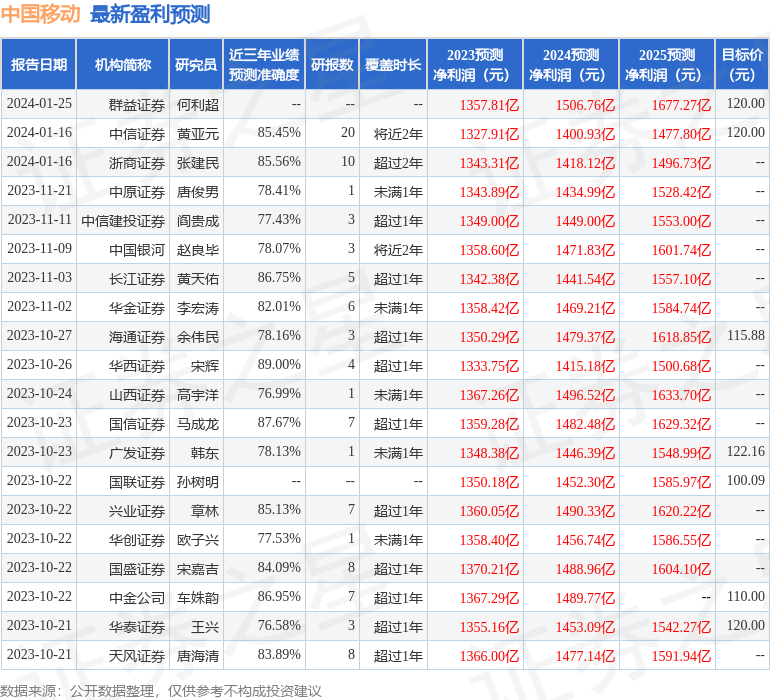
Task: Click the 89.00% accuracy value
Action: 279,364
